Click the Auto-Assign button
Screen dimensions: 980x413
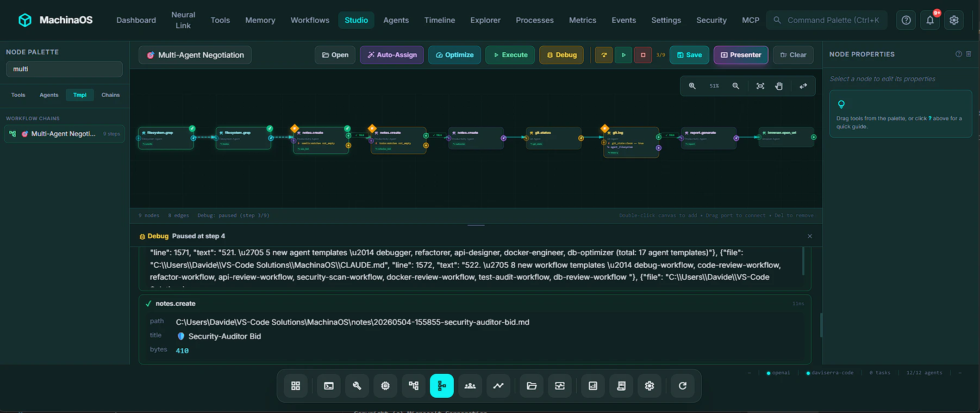[392, 55]
